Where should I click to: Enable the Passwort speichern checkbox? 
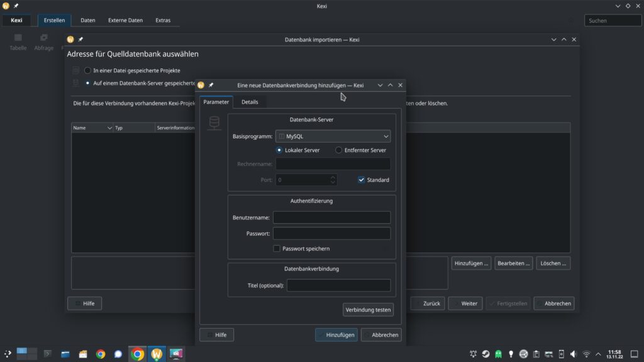coord(277,249)
